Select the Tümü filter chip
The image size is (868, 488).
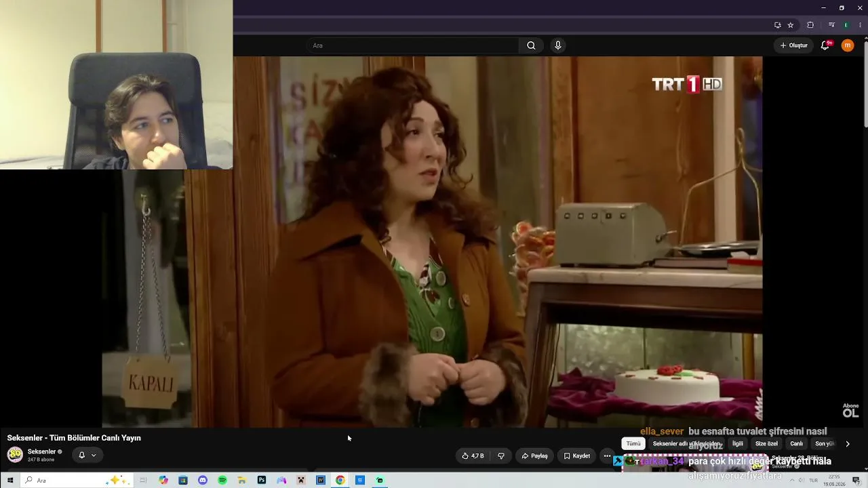(633, 444)
